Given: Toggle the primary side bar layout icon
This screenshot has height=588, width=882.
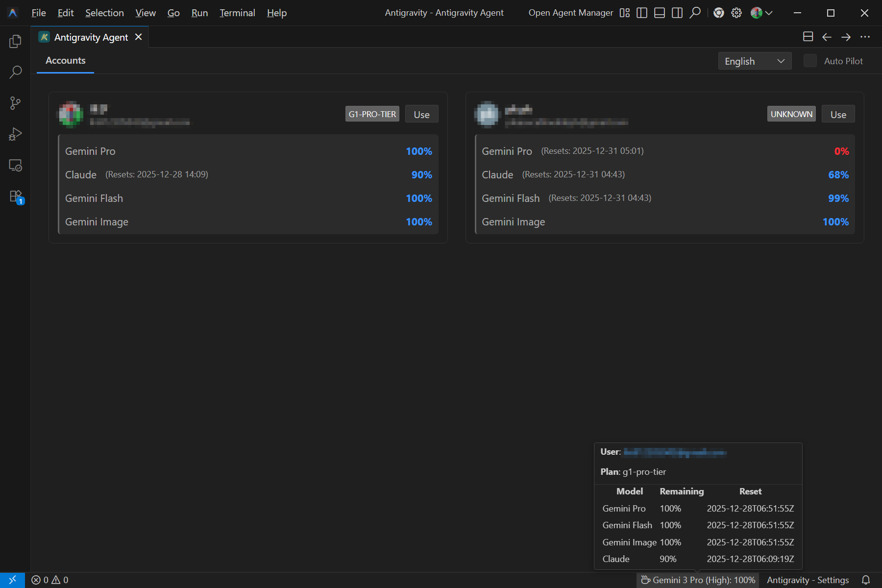Looking at the screenshot, I should point(642,13).
